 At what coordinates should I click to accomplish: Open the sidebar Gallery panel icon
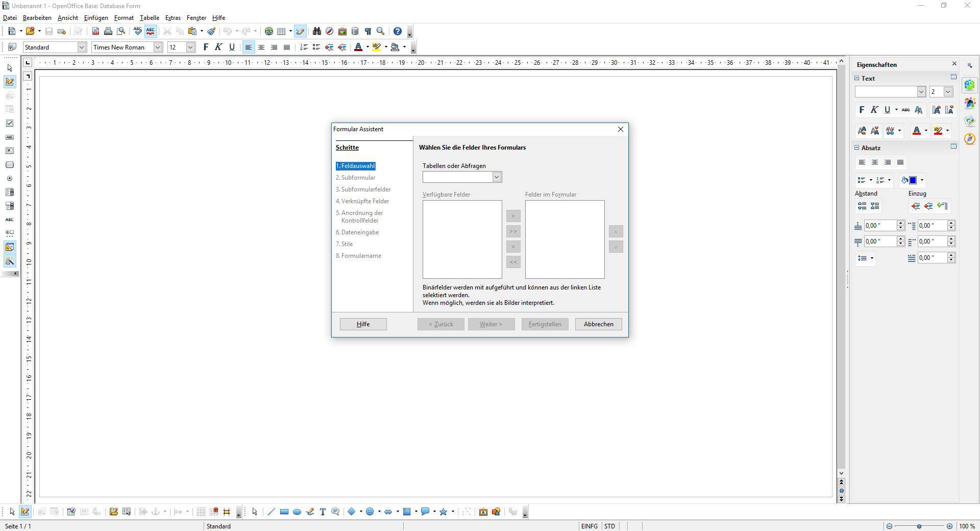click(969, 120)
